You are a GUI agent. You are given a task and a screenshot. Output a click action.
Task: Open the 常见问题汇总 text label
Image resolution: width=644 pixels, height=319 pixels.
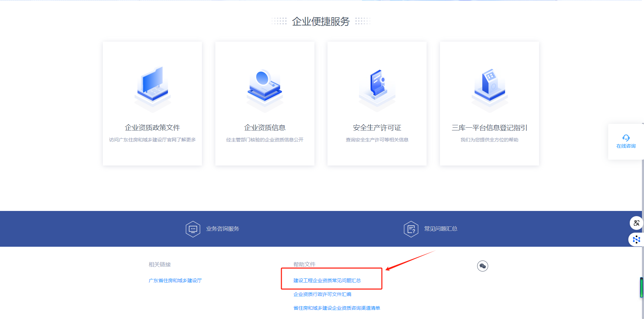pyautogui.click(x=441, y=229)
